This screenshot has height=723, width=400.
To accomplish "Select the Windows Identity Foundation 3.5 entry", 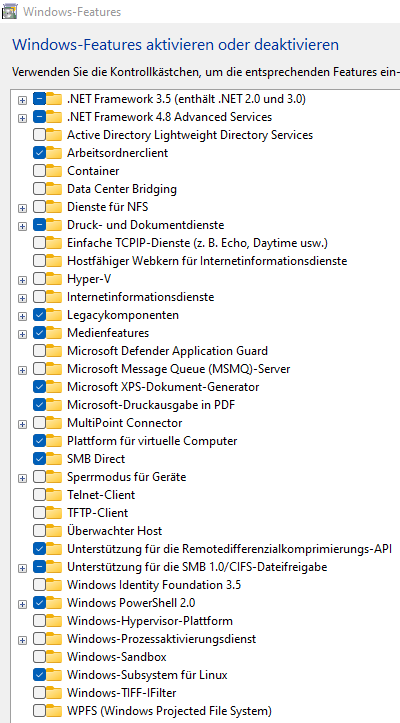I will tap(154, 585).
